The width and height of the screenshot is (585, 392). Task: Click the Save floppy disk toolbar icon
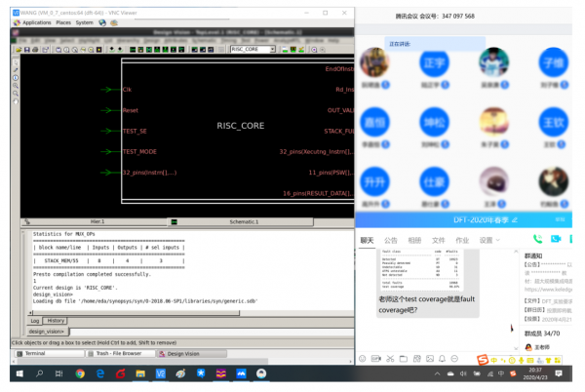tap(27, 49)
